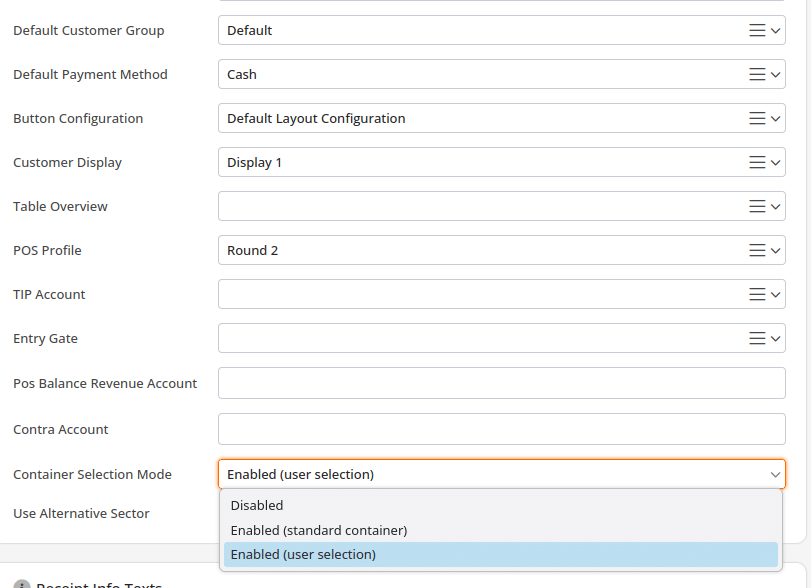Open list icon for Default Payment Method
Viewport: 811px width, 588px height.
click(x=757, y=74)
